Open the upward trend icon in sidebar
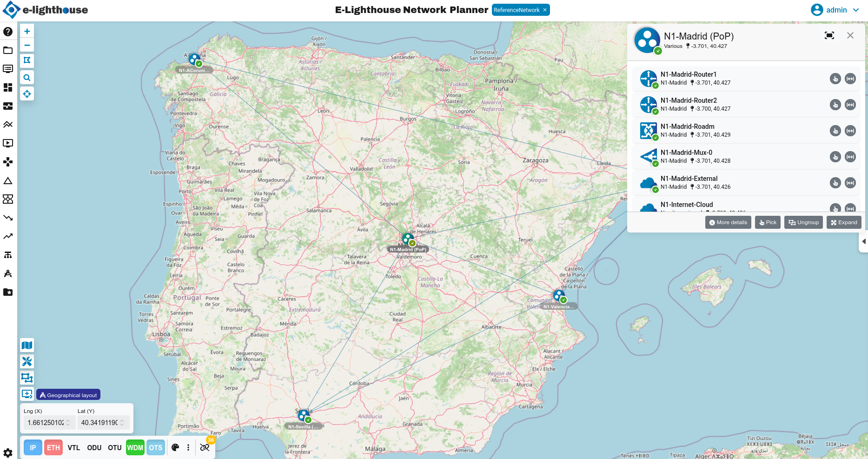Viewport: 868px width, 459px height. [x=8, y=236]
